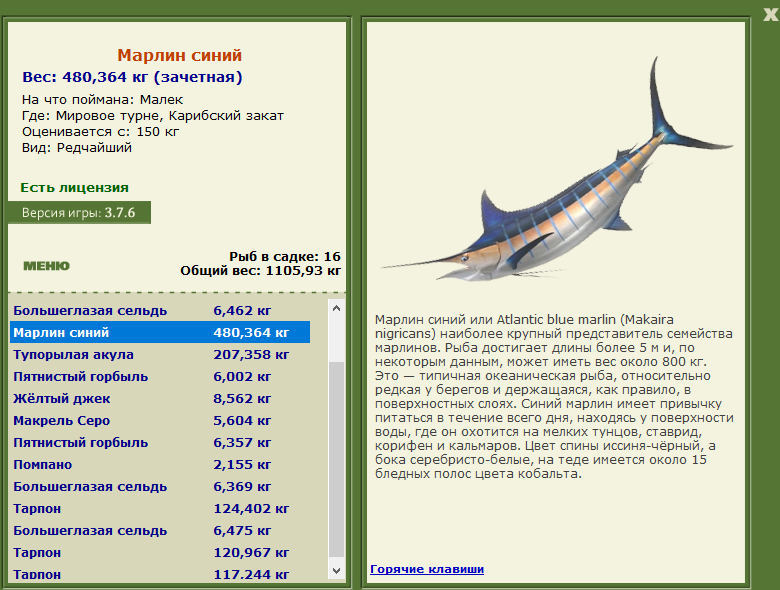Select the Макрель Серо 5,604 кг row

(160, 420)
